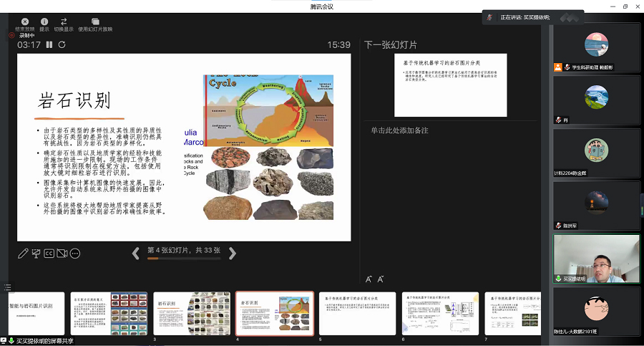Click the slide progress bar

pyautogui.click(x=183, y=259)
